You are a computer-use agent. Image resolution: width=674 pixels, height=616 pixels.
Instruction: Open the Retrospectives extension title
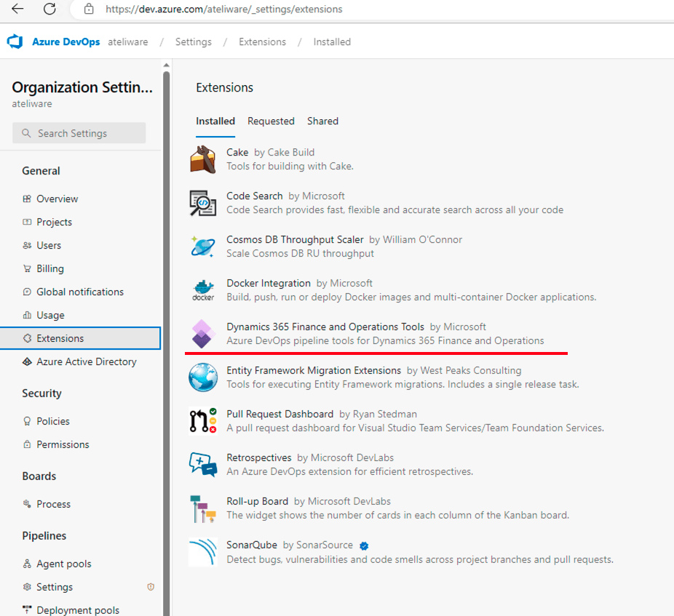(x=259, y=458)
